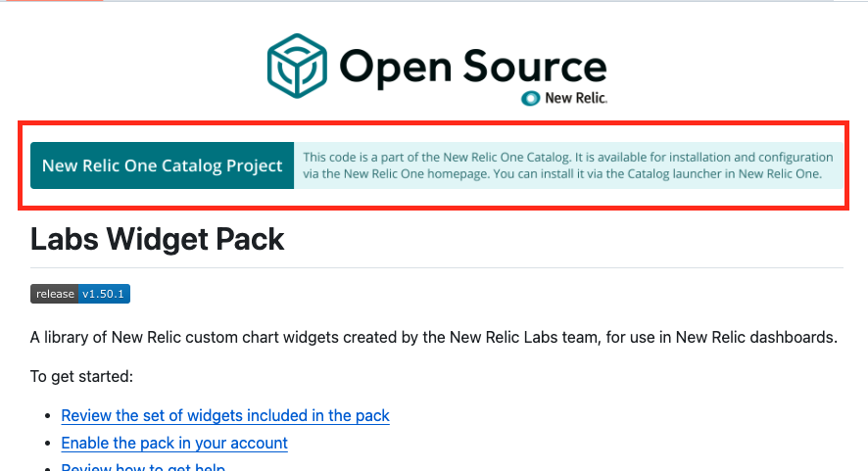Click the orange loading progress bar at the page top
The image size is (868, 471).
(x=52, y=1)
